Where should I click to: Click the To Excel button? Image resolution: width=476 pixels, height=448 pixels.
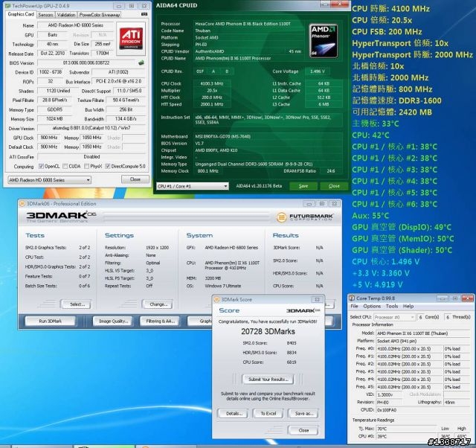[268, 413]
